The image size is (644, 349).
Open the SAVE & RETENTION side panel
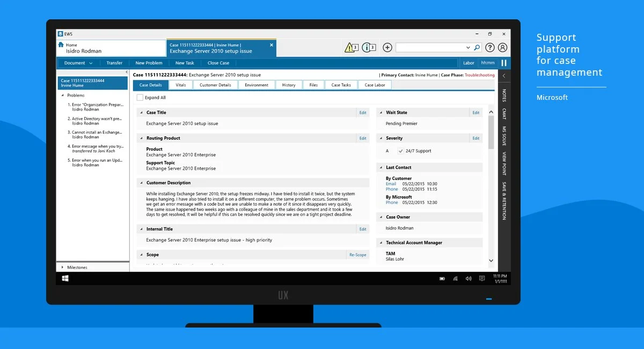coord(504,200)
